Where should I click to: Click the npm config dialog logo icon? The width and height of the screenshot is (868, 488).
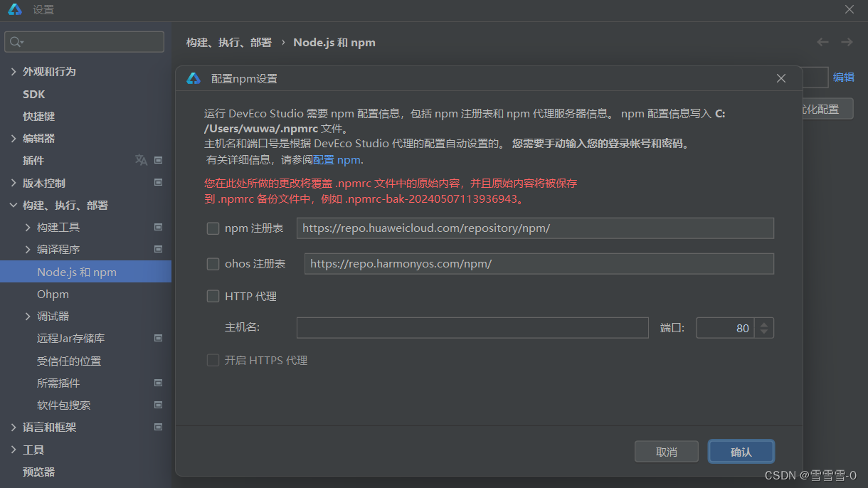(194, 78)
